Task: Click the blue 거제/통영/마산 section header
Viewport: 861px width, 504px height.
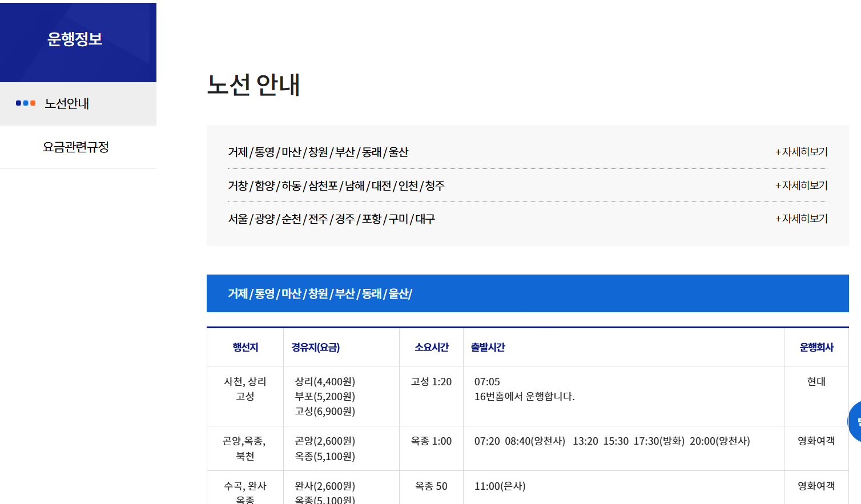Action: coord(528,293)
